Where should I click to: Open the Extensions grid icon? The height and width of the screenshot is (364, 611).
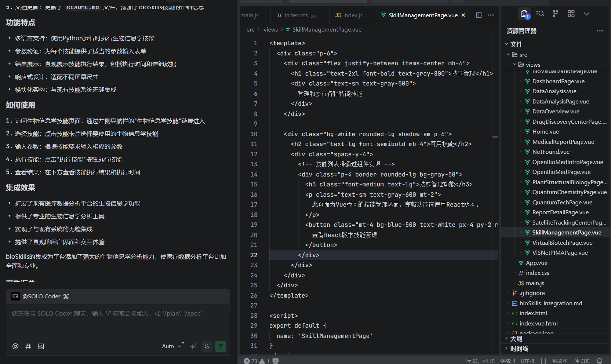pos(571,14)
